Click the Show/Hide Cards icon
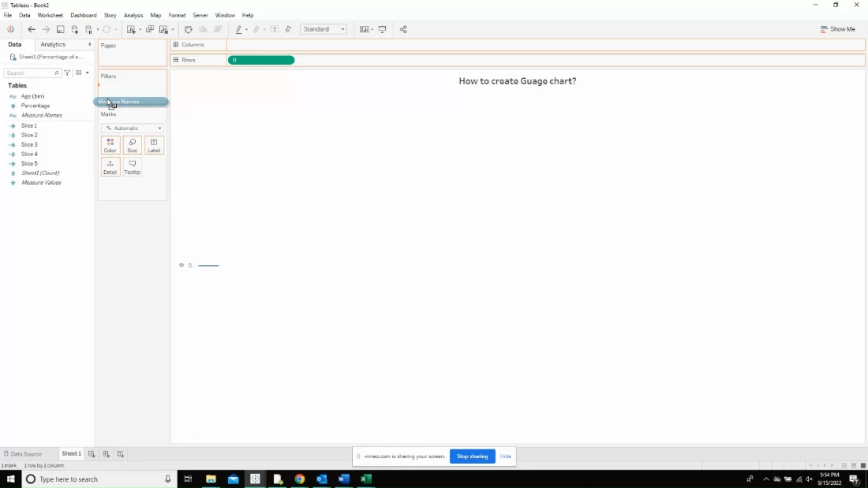 [365, 29]
